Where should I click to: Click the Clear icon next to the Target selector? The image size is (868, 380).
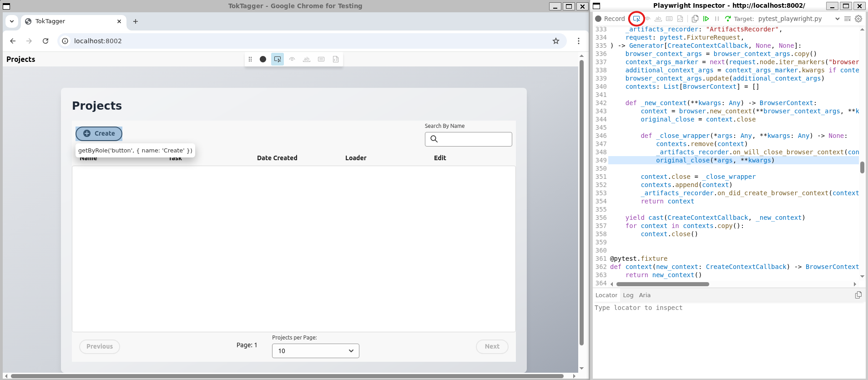click(848, 19)
